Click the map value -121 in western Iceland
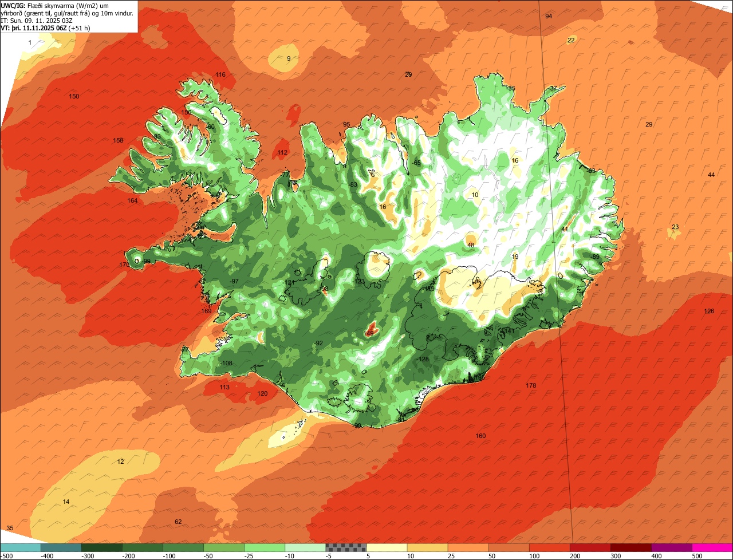The height and width of the screenshot is (560, 733). (289, 283)
